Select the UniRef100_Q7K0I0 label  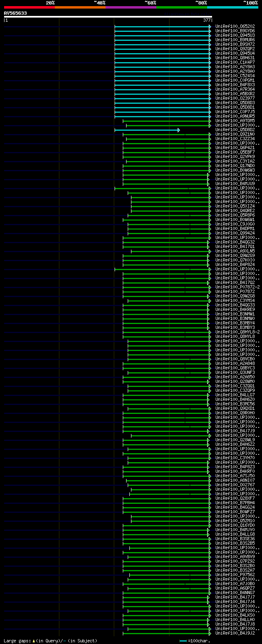pyautogui.click(x=235, y=260)
